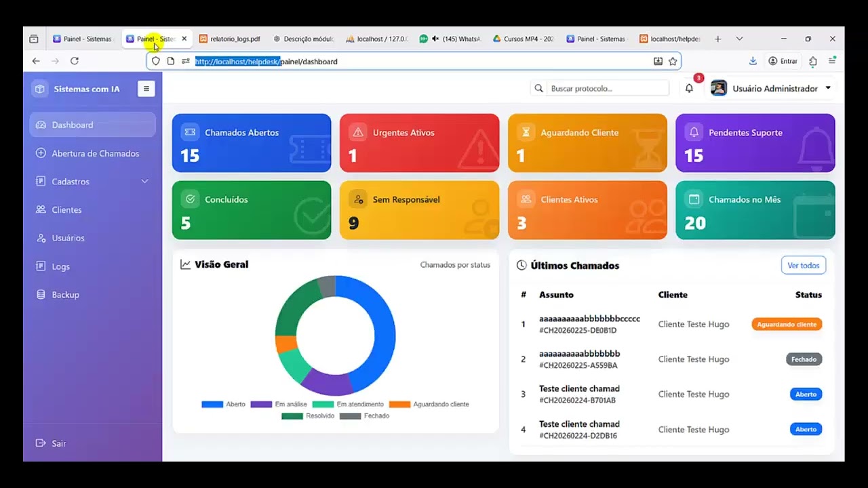
Task: Click the Sistemas com IA cube logo
Action: (41, 89)
